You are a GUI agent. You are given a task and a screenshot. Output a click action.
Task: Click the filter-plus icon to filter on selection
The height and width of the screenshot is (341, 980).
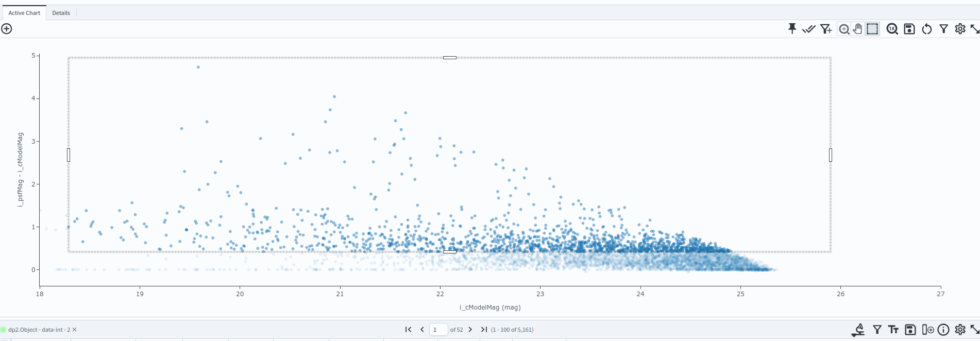tap(826, 29)
